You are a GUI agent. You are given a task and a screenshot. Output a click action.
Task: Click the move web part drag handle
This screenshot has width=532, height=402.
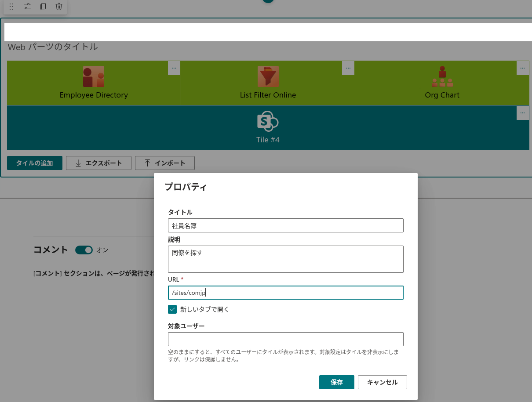11,7
